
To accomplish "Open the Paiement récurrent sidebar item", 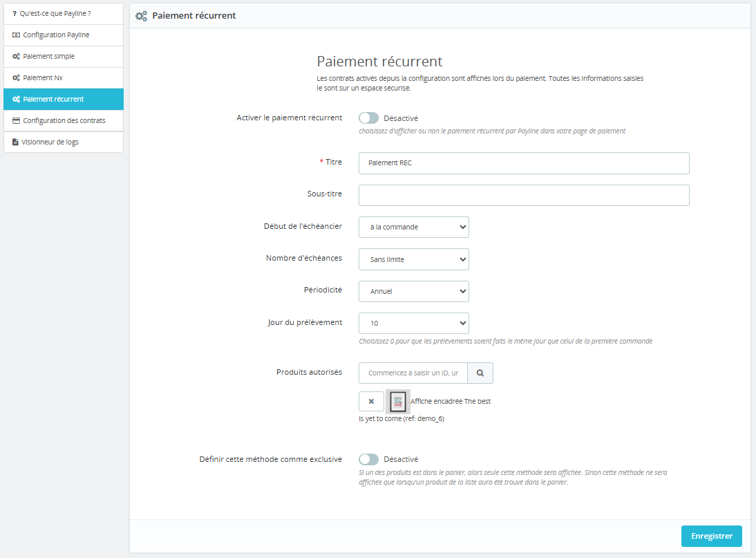I will point(53,99).
